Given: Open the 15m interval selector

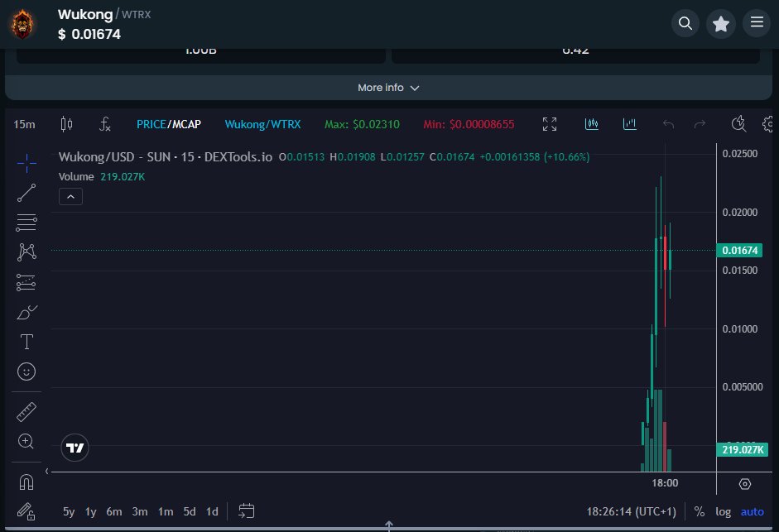Looking at the screenshot, I should pos(24,124).
